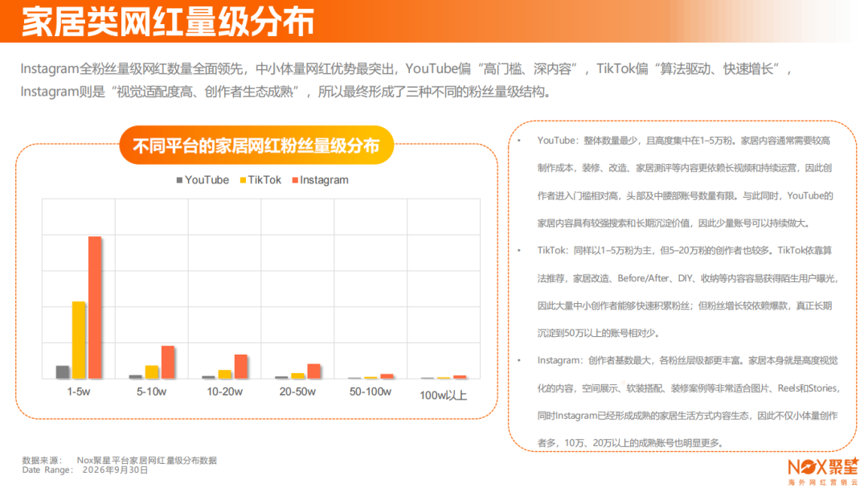Click the '10-20w' axis label
Screen dimensions: 868x488
pos(225,392)
